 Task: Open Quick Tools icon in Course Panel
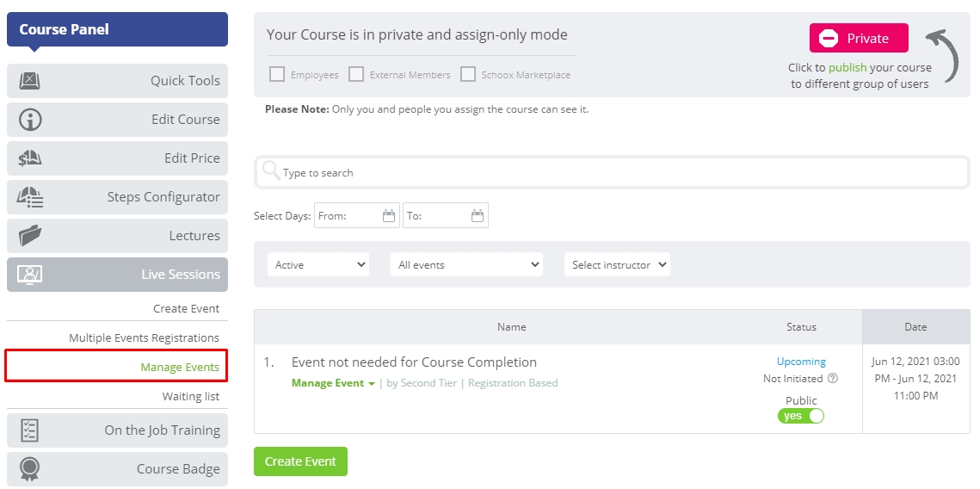tap(29, 81)
